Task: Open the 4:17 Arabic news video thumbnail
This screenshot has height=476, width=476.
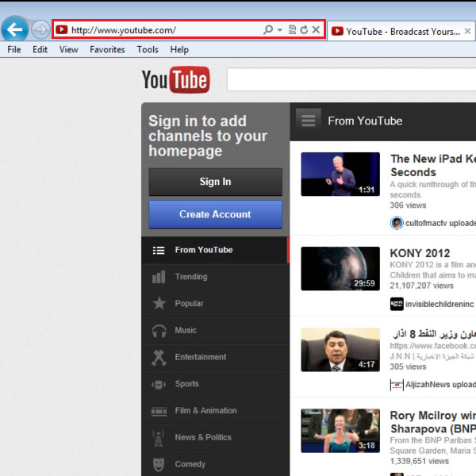Action: point(340,350)
